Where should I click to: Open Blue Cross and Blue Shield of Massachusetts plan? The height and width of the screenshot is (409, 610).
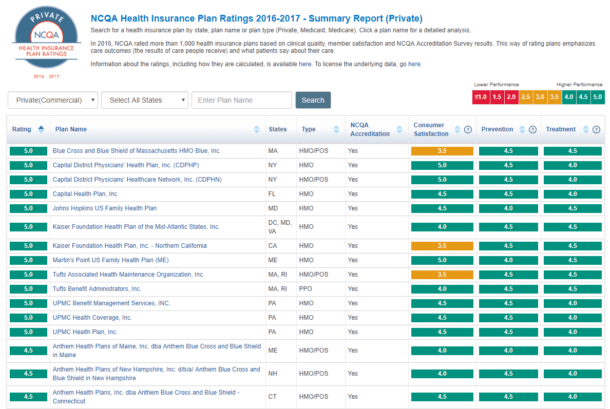tap(137, 151)
